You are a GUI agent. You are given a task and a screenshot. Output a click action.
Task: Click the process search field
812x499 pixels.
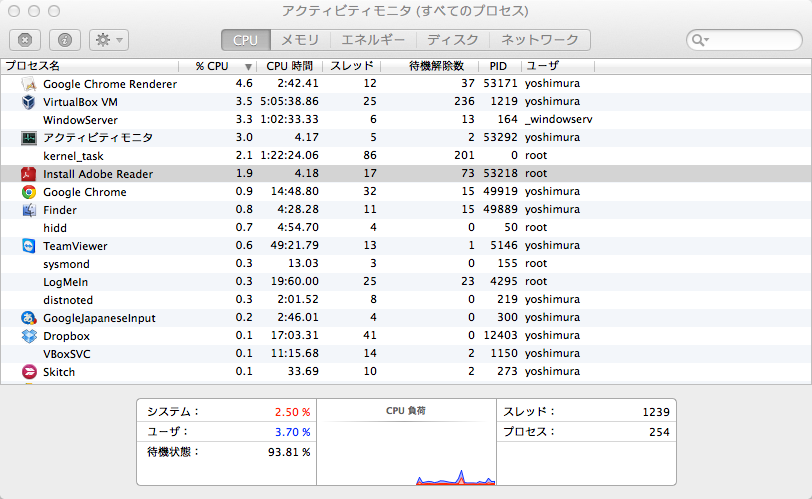click(x=744, y=40)
